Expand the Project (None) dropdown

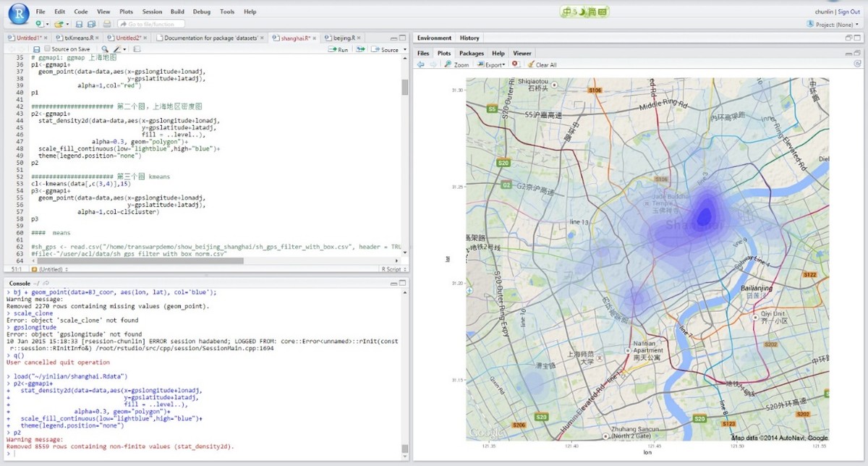point(835,24)
